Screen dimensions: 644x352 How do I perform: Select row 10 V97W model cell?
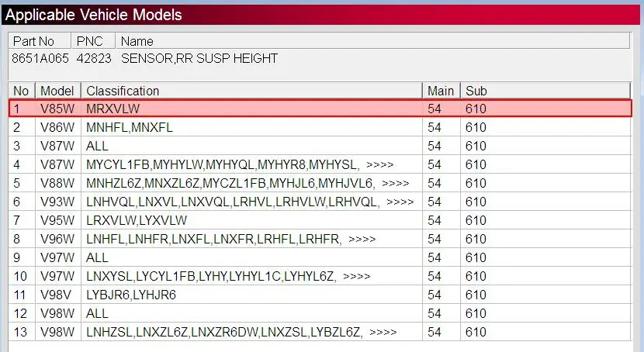click(57, 276)
